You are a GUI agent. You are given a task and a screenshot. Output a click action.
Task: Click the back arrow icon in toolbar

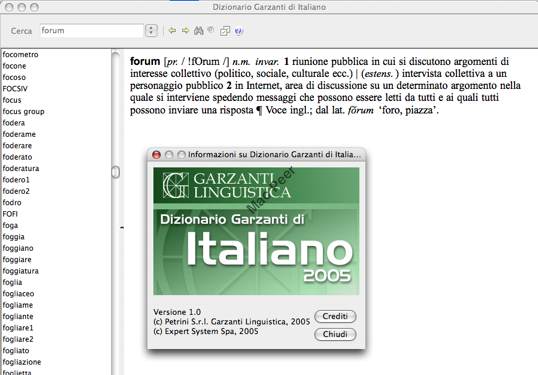pyautogui.click(x=172, y=31)
